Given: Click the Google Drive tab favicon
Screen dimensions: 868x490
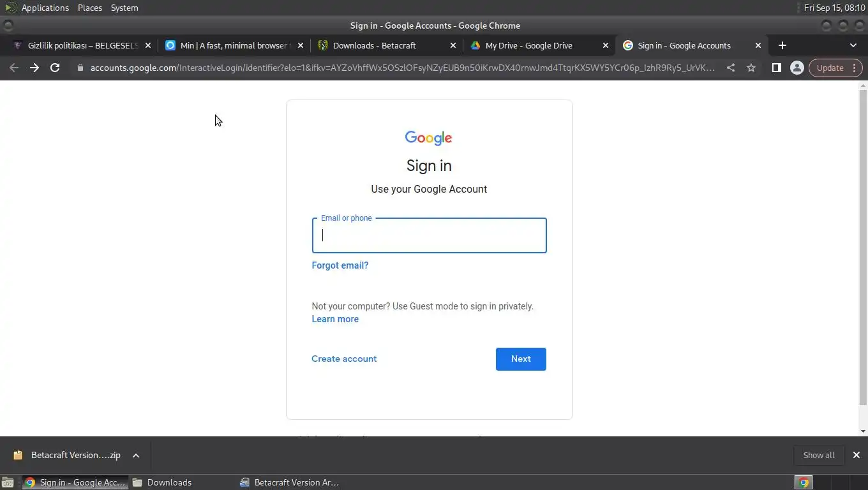Looking at the screenshot, I should tap(475, 45).
